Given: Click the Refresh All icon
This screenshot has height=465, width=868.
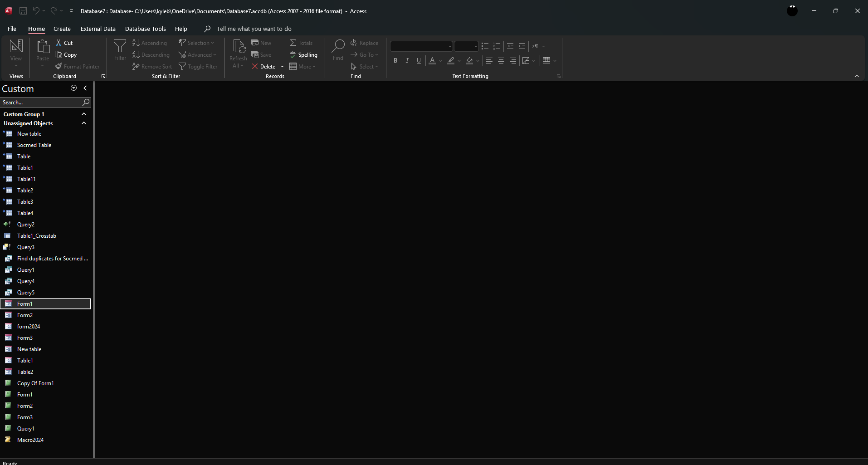Looking at the screenshot, I should (x=238, y=46).
